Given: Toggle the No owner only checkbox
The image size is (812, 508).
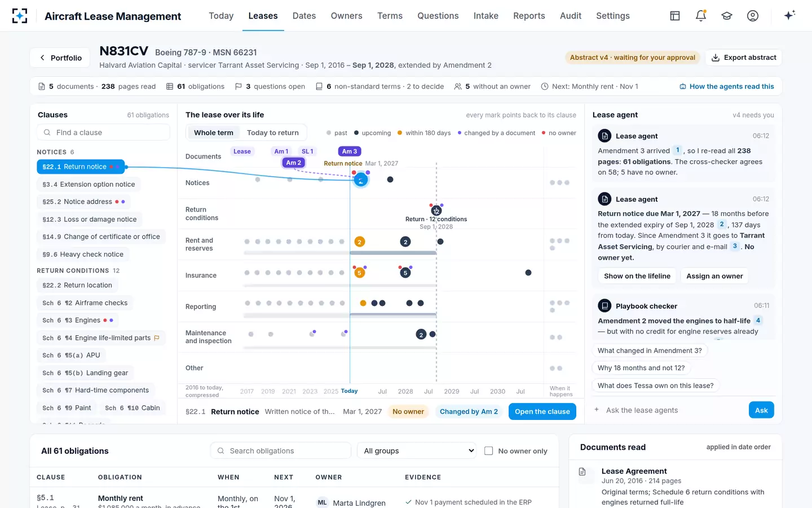Looking at the screenshot, I should pyautogui.click(x=489, y=450).
